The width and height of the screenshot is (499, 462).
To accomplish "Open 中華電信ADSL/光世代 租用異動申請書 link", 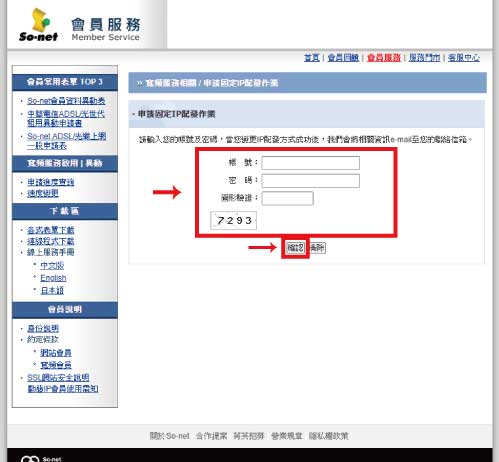I will pyautogui.click(x=66, y=118).
